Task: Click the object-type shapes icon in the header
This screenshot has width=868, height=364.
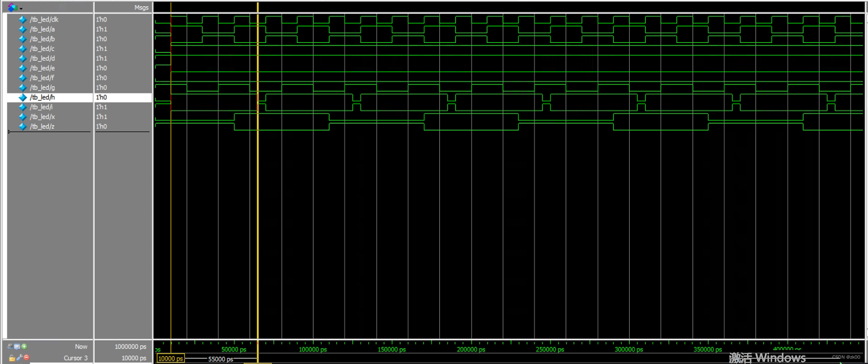Action: (x=13, y=7)
